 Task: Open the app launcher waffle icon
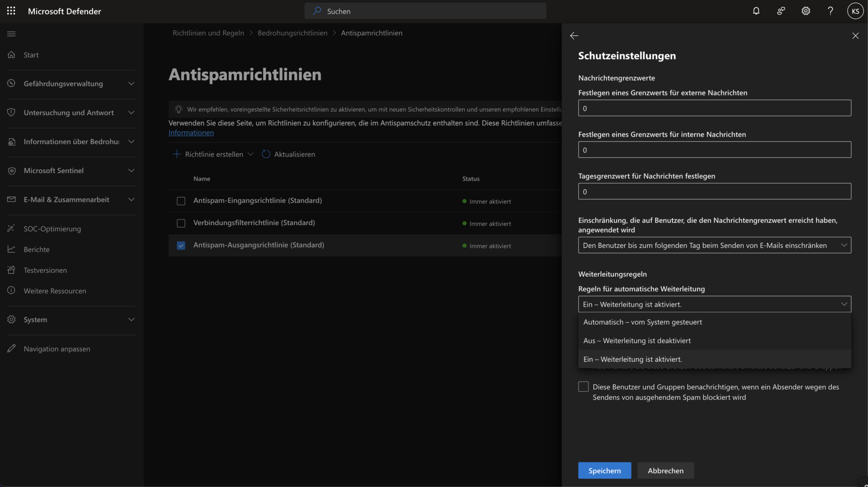pyautogui.click(x=11, y=11)
